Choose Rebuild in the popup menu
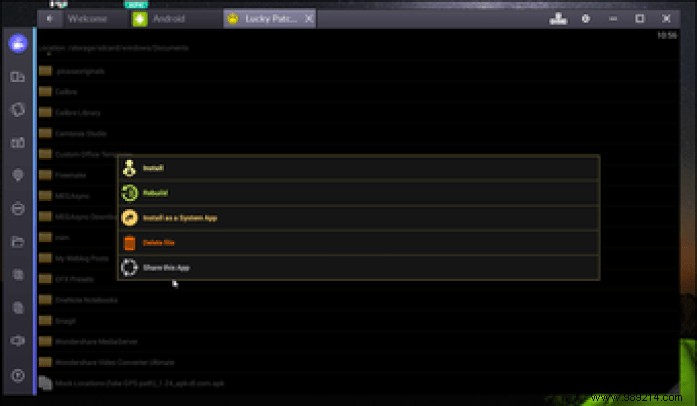 pos(155,193)
